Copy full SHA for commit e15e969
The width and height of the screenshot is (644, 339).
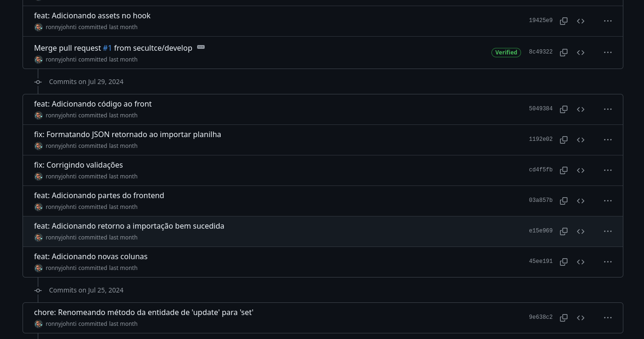coord(564,231)
